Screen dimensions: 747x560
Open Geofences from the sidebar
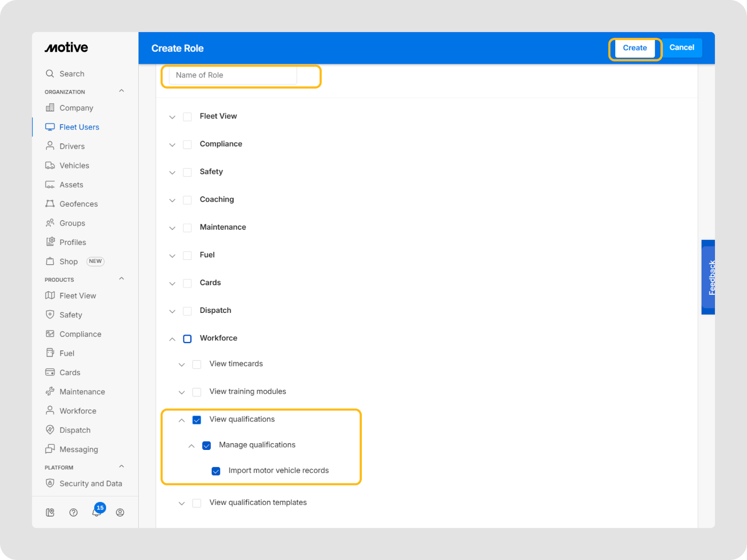(78, 204)
